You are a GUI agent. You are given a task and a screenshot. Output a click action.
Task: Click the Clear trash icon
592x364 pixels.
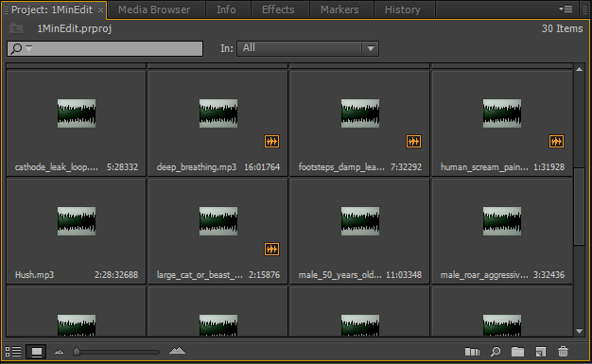pyautogui.click(x=563, y=352)
